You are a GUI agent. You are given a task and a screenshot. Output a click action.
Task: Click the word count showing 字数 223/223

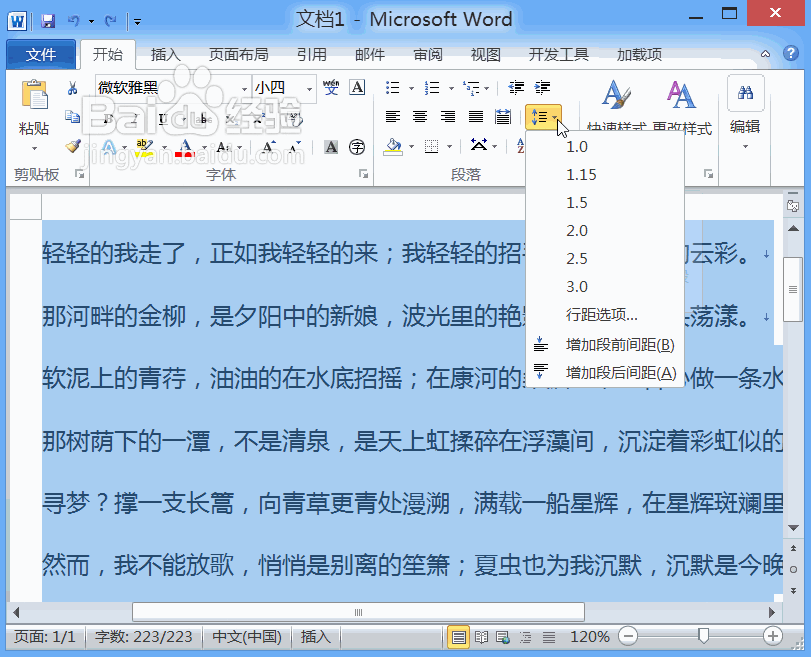point(144,636)
